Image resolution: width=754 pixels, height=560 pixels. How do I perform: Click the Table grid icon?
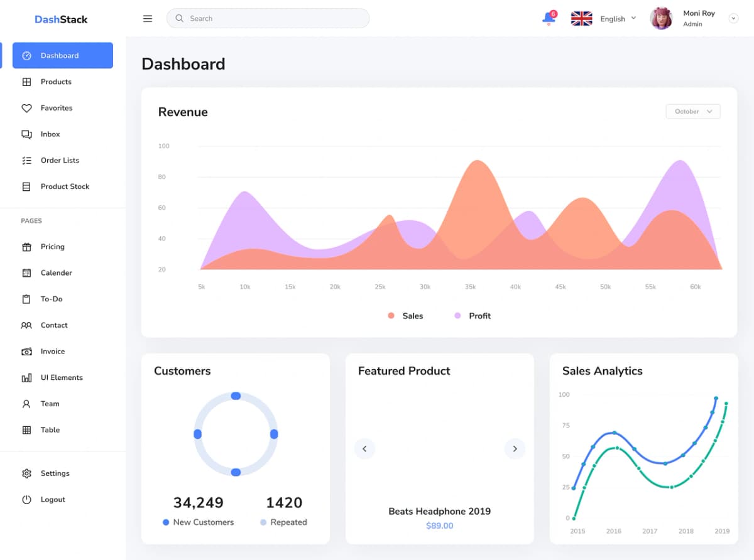click(x=26, y=430)
